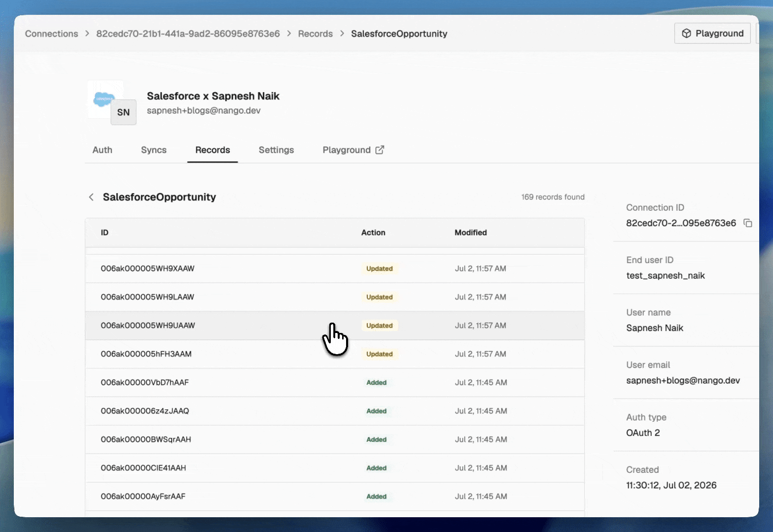Viewport: 773px width, 532px height.
Task: Click the User name value Sapnesh Naik
Action: (x=655, y=328)
